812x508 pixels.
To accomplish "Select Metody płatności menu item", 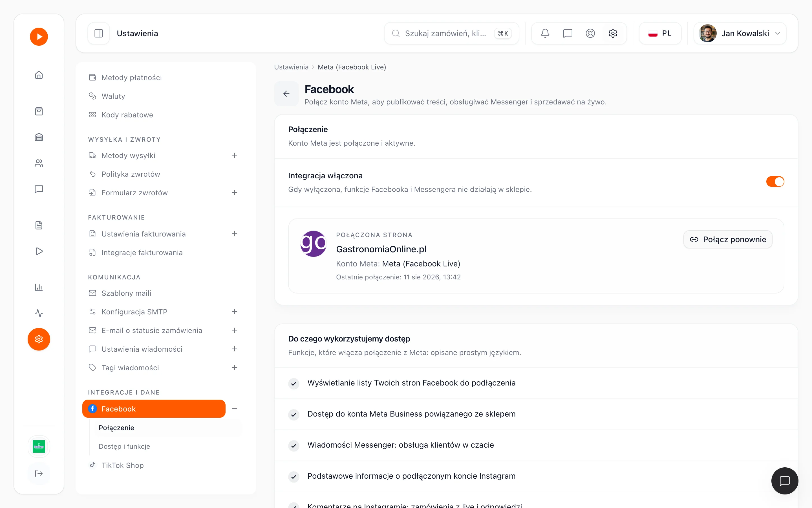I will coord(162,78).
